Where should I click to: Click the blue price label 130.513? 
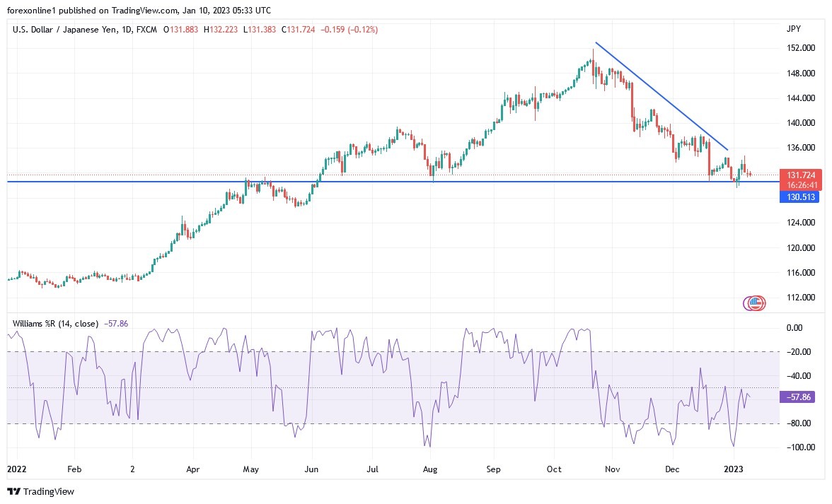point(800,197)
